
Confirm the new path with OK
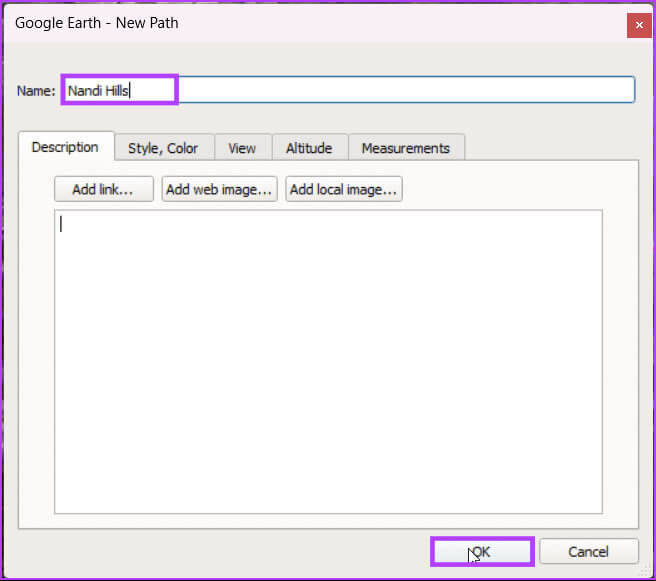click(482, 551)
